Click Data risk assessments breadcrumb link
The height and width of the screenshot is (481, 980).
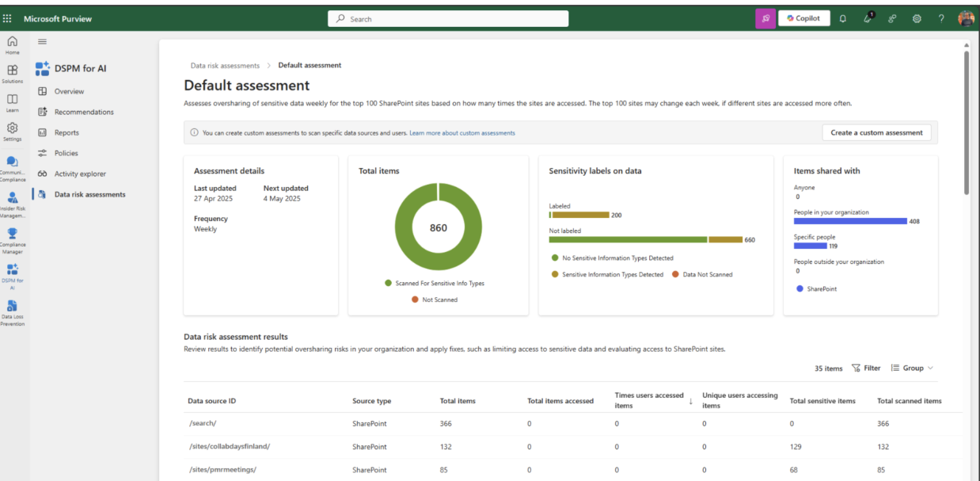click(x=225, y=65)
